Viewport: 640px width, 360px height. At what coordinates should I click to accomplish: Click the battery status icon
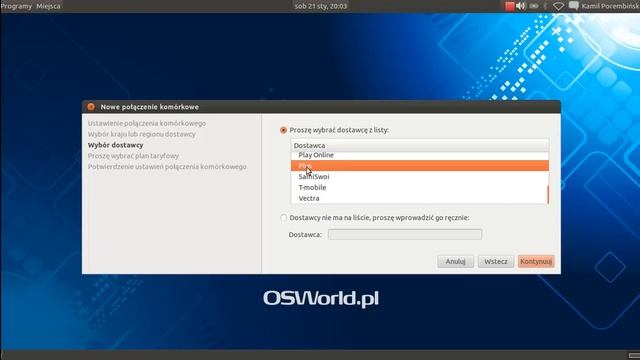[x=534, y=6]
